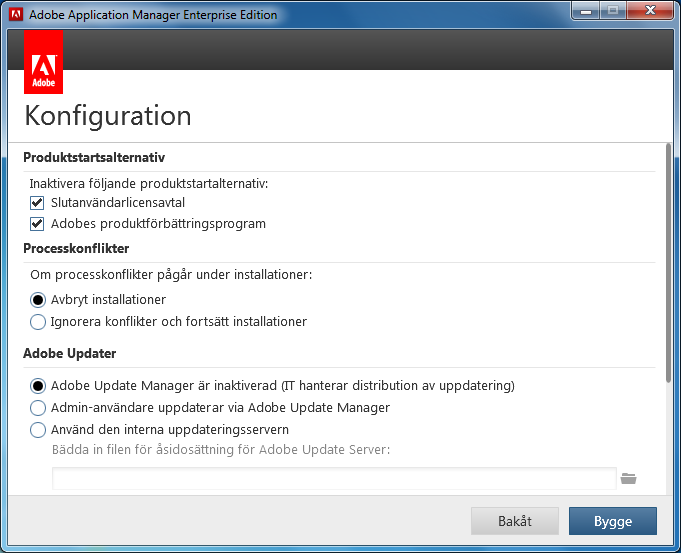Select Admin-användare uppdaterar via Adobe Update Manager
The width and height of the screenshot is (681, 553).
pos(38,408)
